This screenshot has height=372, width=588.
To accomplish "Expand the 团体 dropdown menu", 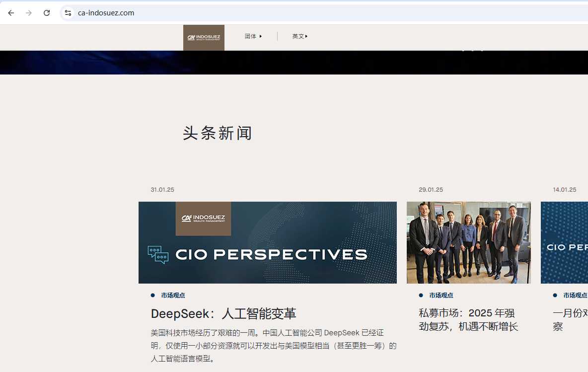I will pos(253,36).
